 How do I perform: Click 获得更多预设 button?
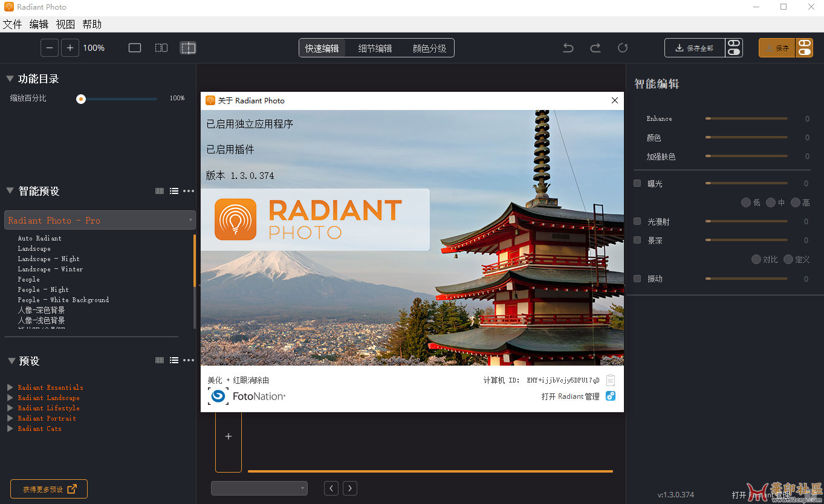click(49, 489)
